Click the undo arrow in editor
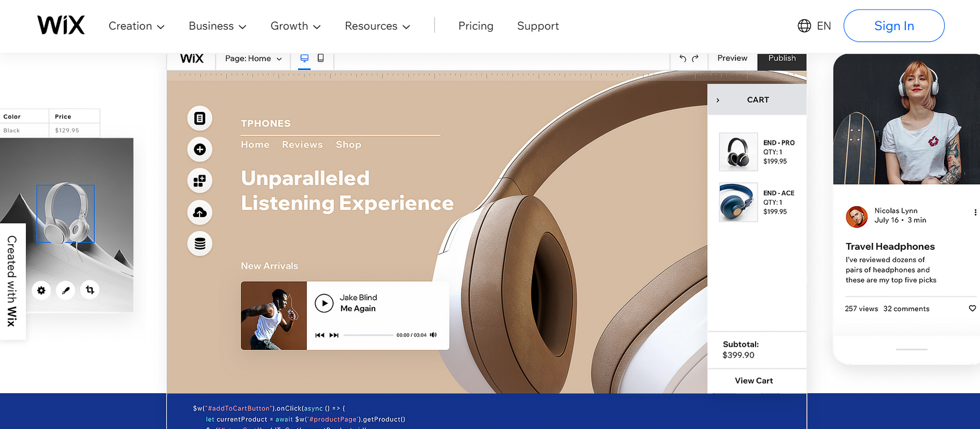This screenshot has width=980, height=429. 683,58
